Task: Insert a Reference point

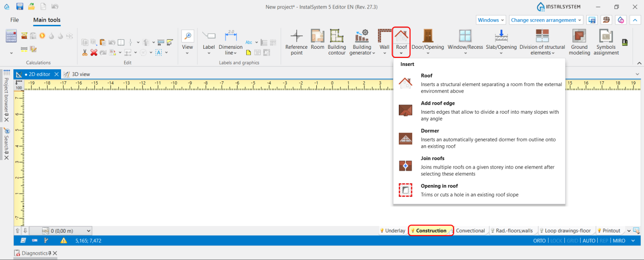Action: 297,43
